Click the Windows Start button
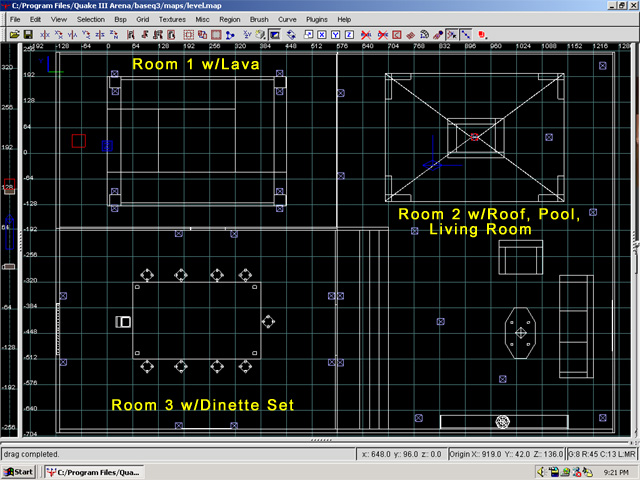Viewport: 640px width, 480px height. point(18,472)
